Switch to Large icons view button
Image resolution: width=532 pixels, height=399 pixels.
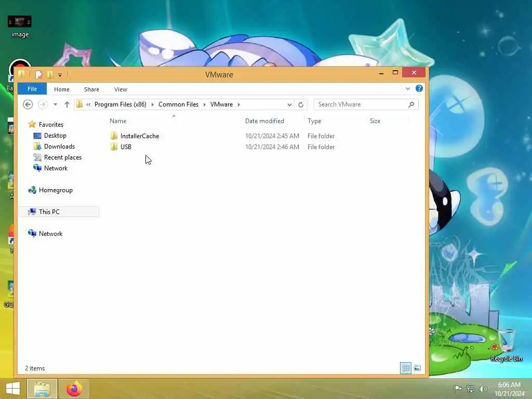[417, 368]
